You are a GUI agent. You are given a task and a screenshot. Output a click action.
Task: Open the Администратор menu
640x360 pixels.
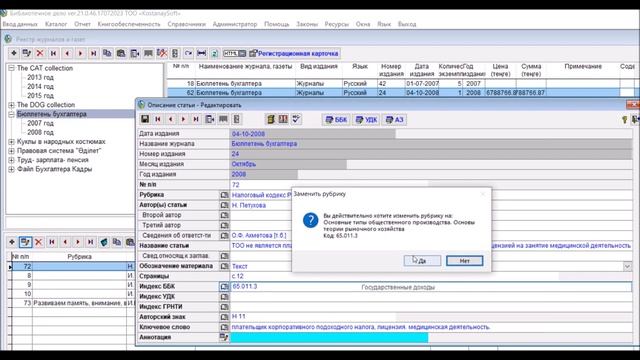tap(235, 24)
